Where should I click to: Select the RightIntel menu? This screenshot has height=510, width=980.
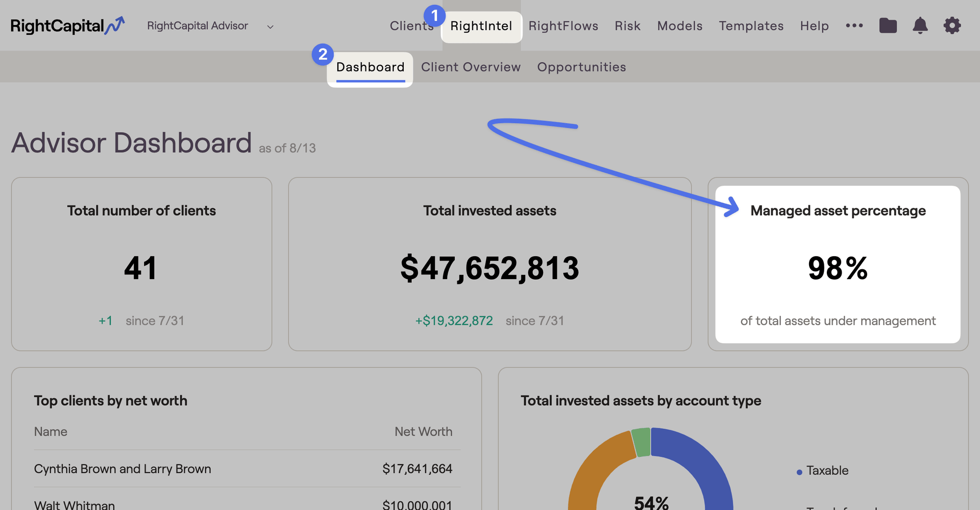click(481, 26)
